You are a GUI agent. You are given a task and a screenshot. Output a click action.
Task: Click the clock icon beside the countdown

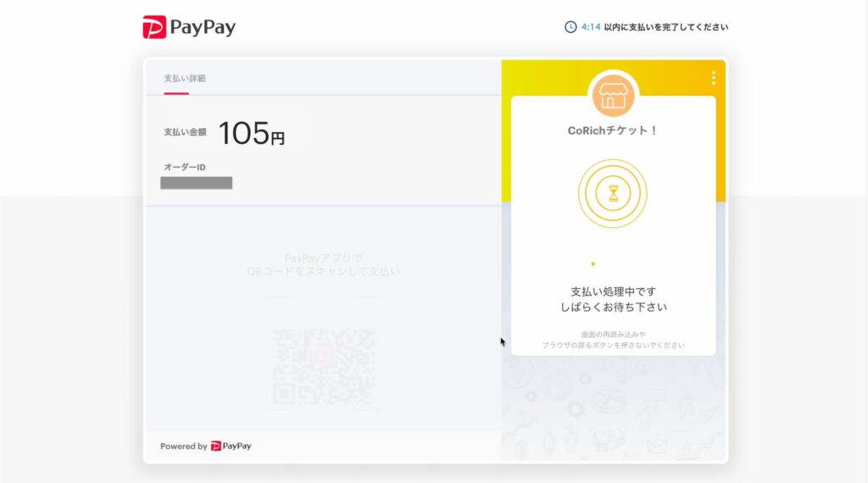[x=570, y=27]
